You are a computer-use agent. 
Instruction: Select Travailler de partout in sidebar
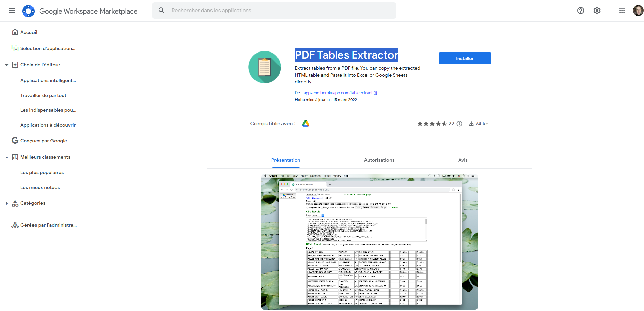pos(43,95)
